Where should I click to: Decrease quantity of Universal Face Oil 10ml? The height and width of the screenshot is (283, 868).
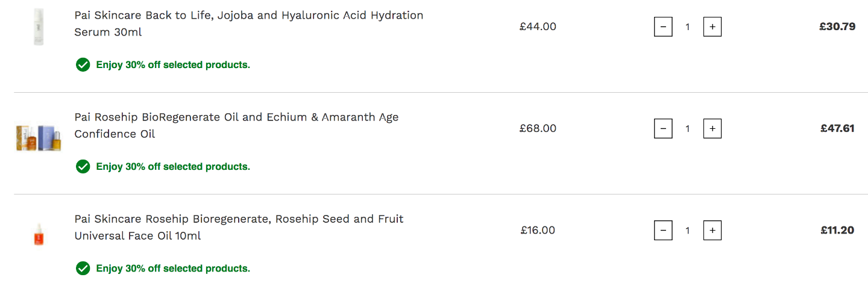tap(663, 230)
